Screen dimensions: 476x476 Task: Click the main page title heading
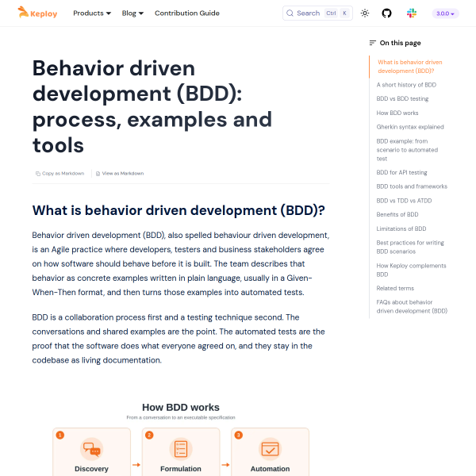point(152,106)
